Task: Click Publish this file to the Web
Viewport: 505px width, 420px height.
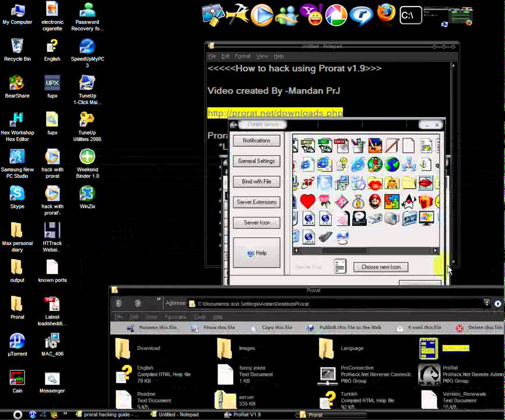Action: [344, 328]
